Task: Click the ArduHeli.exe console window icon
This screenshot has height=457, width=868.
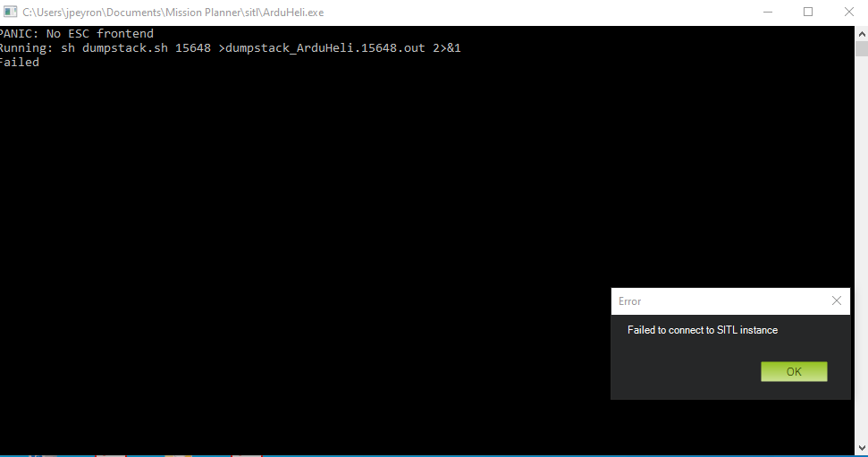Action: coord(10,12)
